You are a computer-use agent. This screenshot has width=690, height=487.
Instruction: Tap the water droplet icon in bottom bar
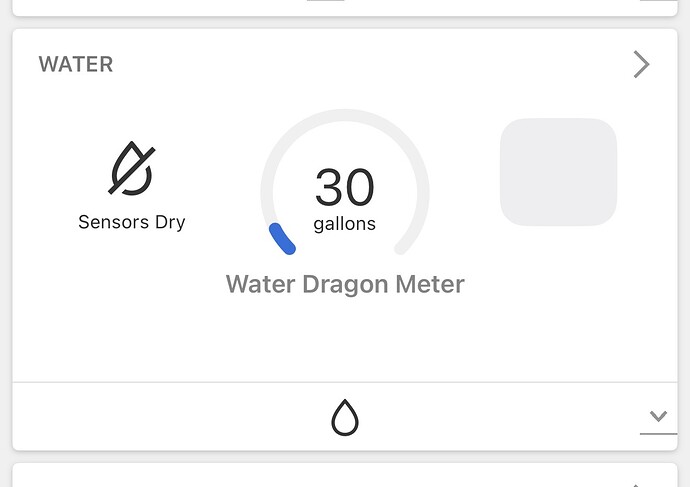click(x=345, y=417)
